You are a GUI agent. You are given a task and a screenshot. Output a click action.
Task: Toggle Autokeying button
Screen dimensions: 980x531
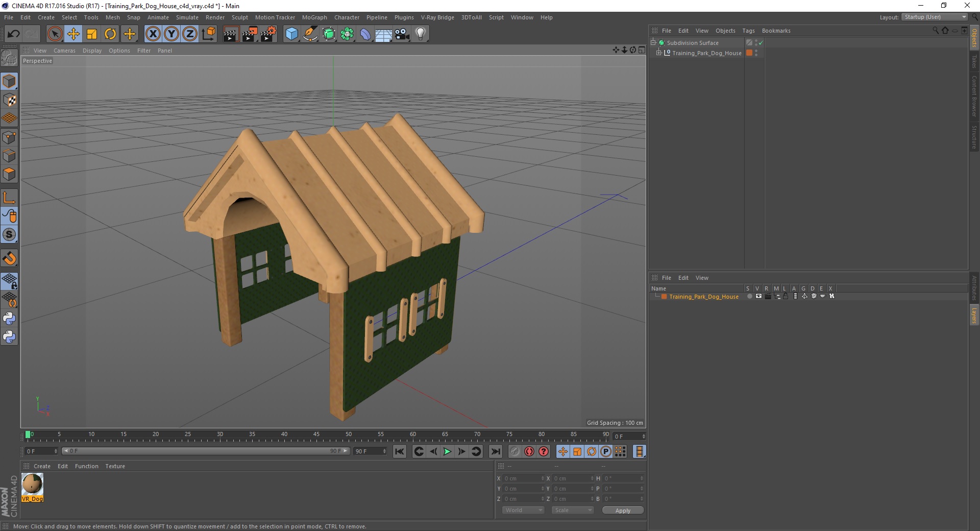(529, 451)
